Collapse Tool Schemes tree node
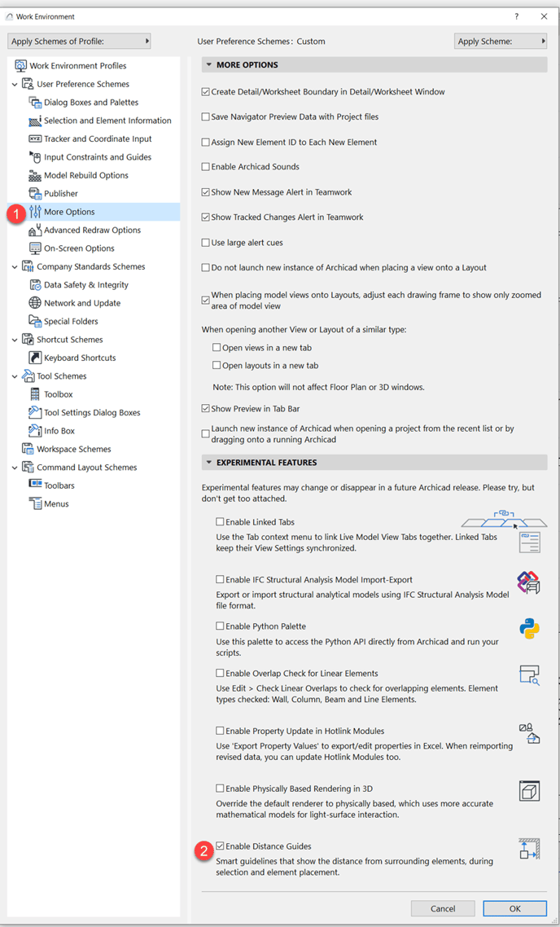The width and height of the screenshot is (560, 927). click(15, 376)
